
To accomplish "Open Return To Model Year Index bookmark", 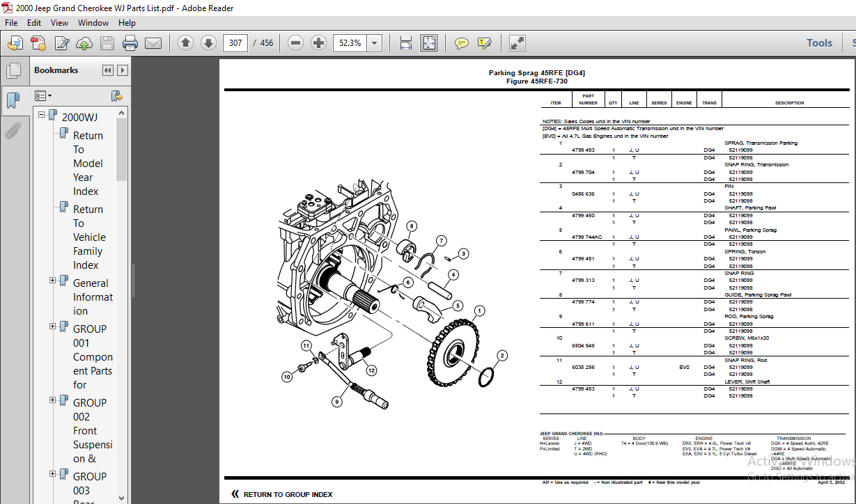I will click(x=88, y=163).
